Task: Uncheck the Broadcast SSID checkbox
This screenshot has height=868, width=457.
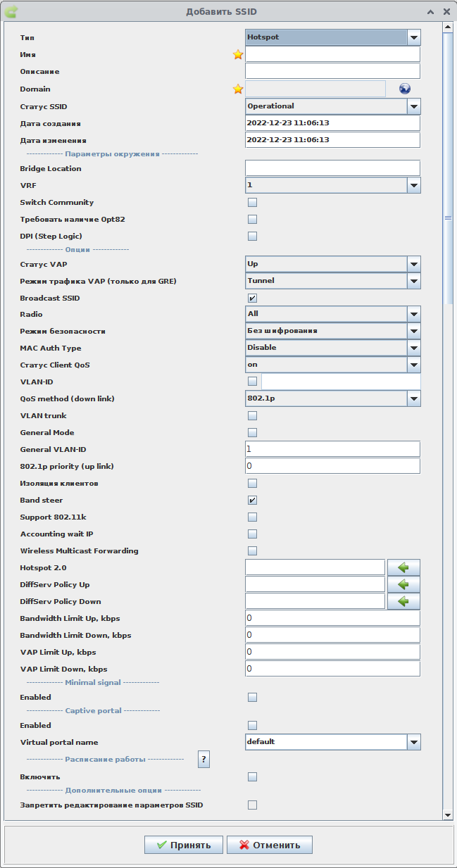Action: pos(252,298)
